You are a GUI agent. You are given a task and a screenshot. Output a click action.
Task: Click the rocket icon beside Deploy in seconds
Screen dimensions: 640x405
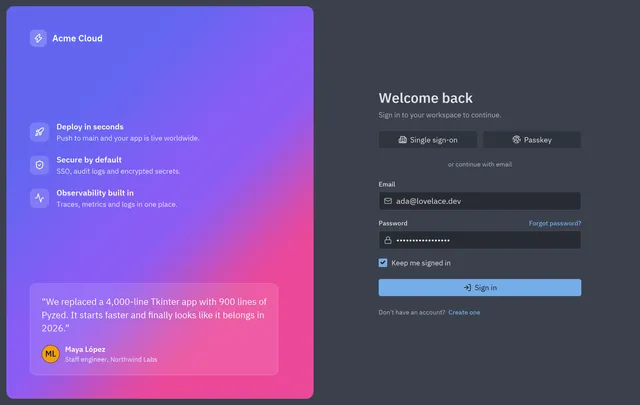pyautogui.click(x=40, y=132)
